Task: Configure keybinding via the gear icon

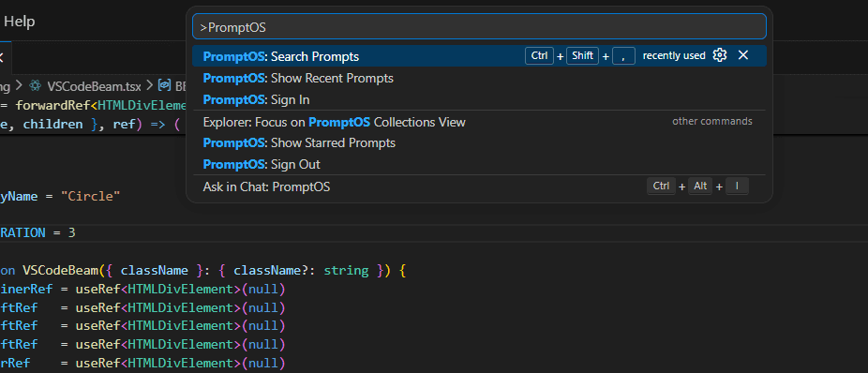Action: pos(720,55)
